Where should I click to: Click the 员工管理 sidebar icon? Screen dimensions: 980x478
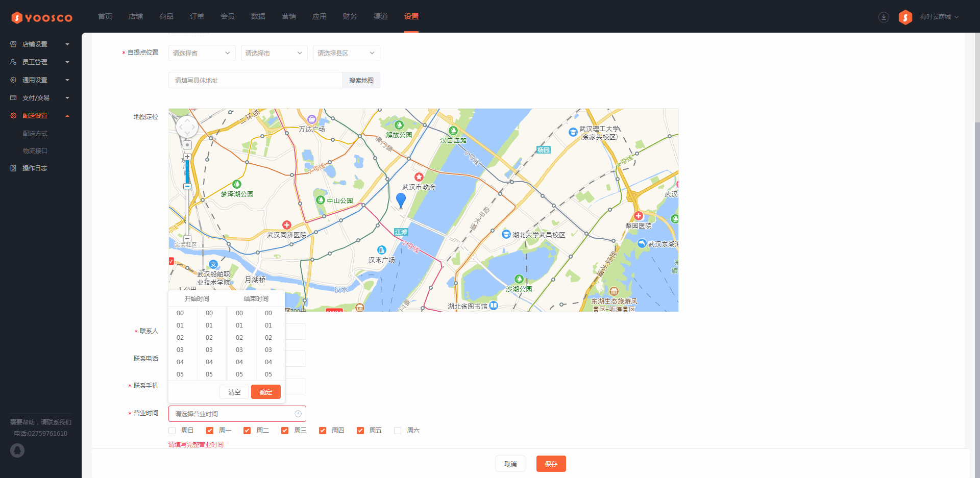(x=13, y=62)
